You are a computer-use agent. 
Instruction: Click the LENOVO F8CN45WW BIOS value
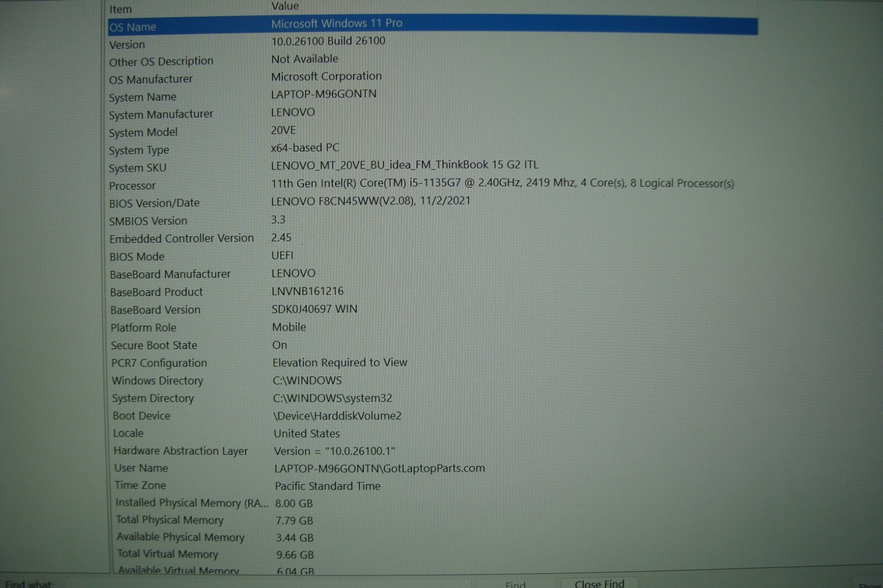click(x=370, y=201)
